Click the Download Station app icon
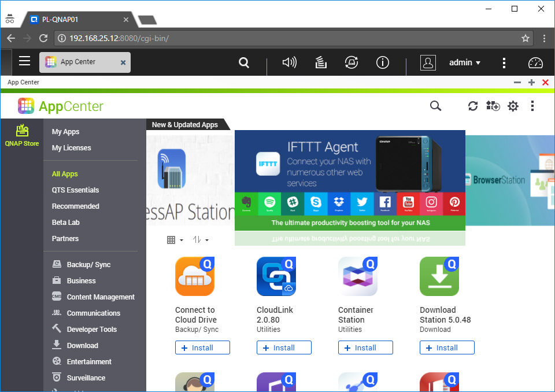 (x=439, y=276)
